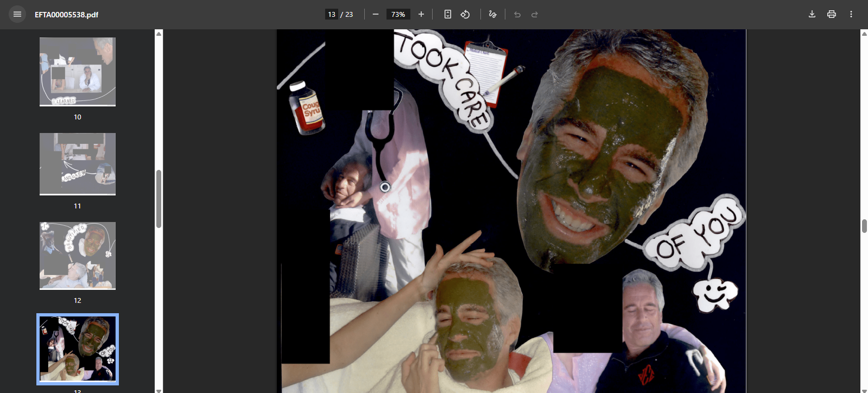
Task: Click the thumbnail panel scroll down arrow
Action: click(x=159, y=390)
